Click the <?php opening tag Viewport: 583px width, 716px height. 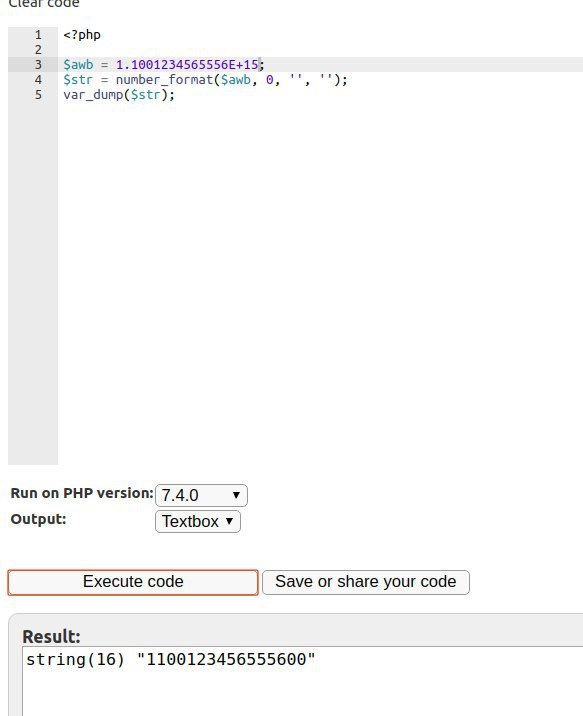click(82, 35)
